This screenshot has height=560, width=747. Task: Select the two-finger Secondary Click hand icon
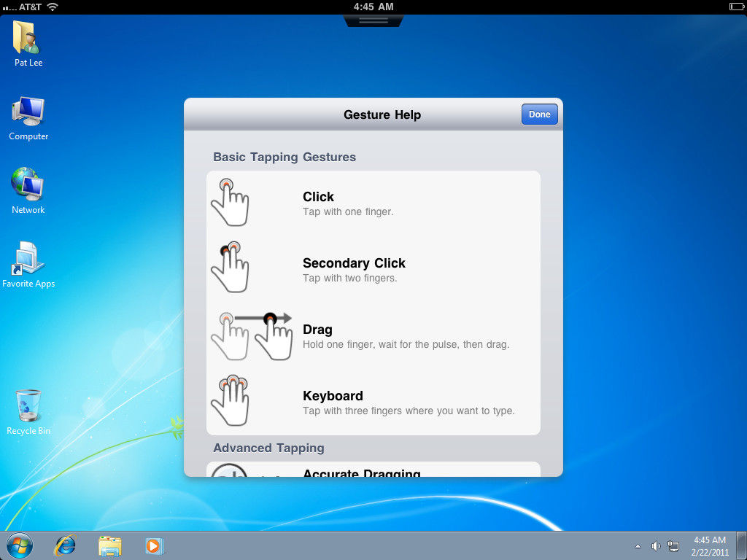[230, 267]
